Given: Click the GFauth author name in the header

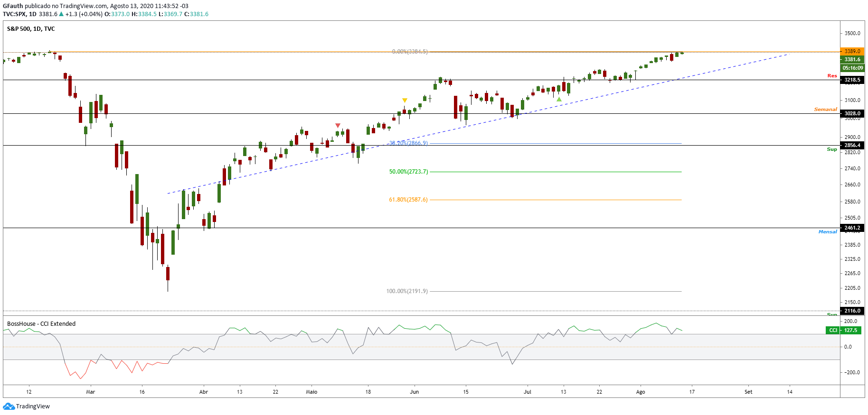Looking at the screenshot, I should (x=13, y=6).
